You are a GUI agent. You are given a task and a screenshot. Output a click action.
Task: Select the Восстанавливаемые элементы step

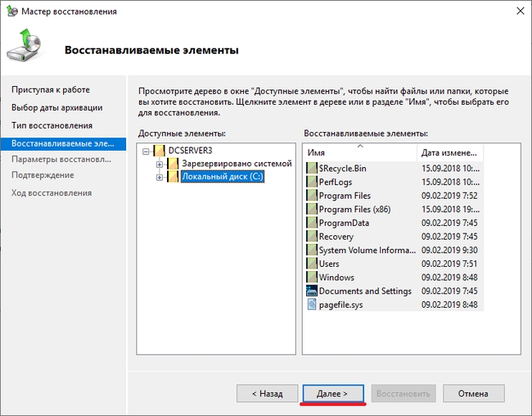coord(63,143)
